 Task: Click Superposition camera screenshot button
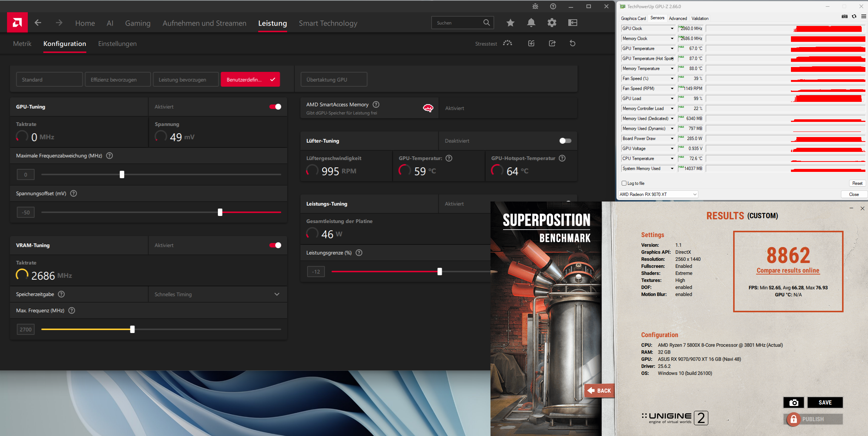794,402
